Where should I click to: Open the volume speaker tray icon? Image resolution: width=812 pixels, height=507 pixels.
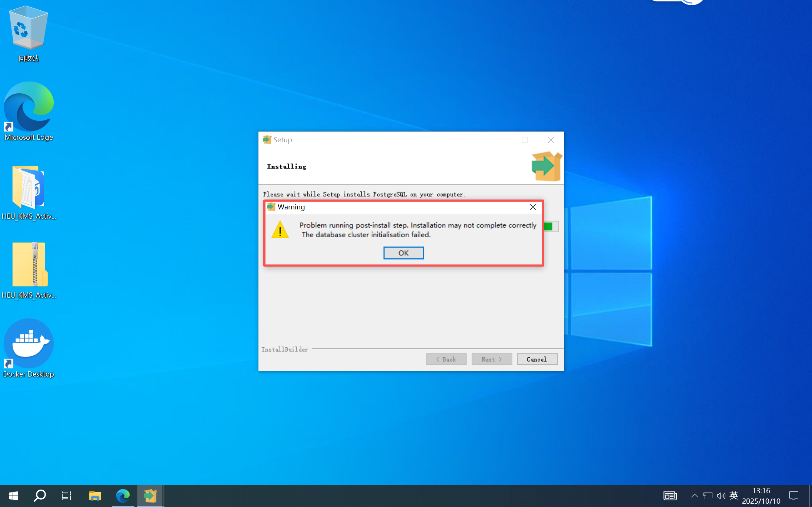pyautogui.click(x=721, y=496)
